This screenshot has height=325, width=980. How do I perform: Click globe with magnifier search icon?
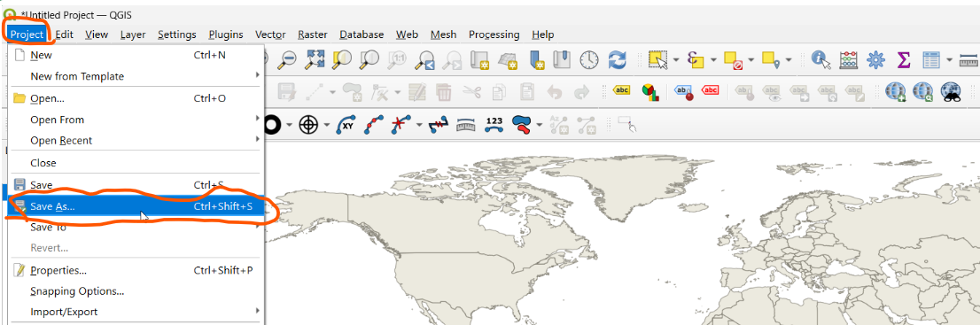[x=922, y=92]
